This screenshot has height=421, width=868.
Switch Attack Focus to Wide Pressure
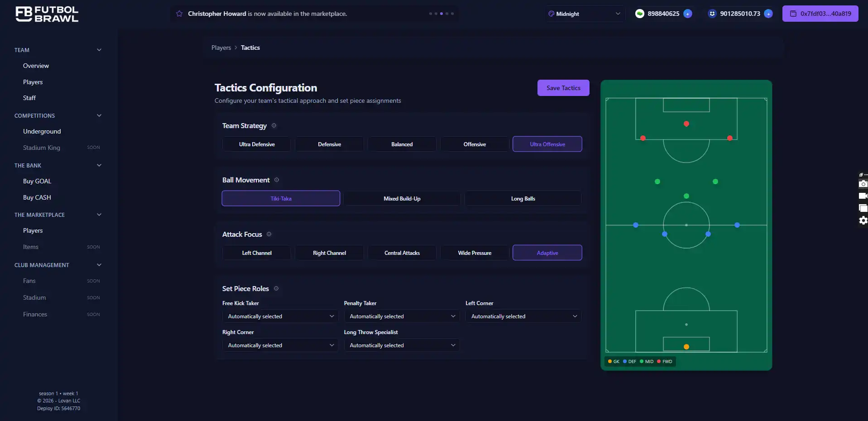point(474,253)
